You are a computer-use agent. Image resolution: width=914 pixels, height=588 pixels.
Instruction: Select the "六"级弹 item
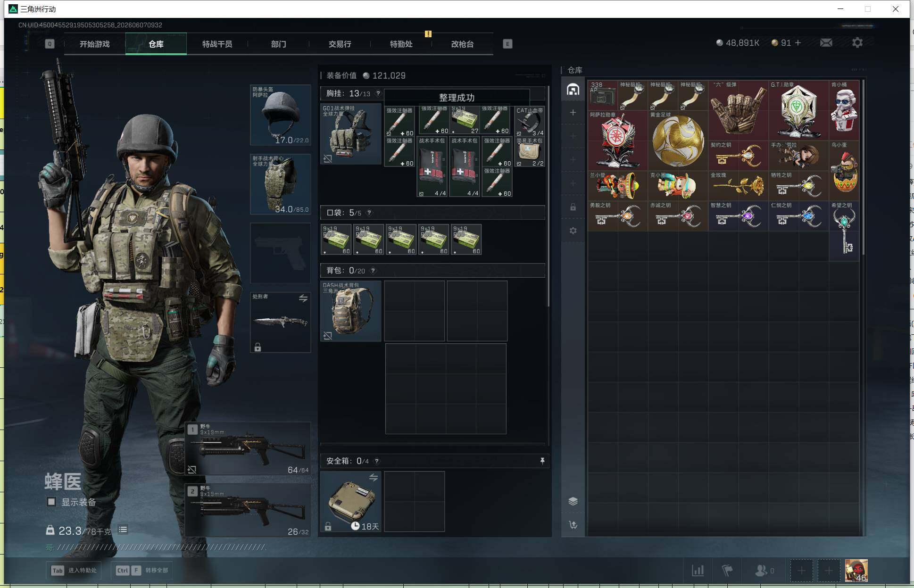[738, 110]
